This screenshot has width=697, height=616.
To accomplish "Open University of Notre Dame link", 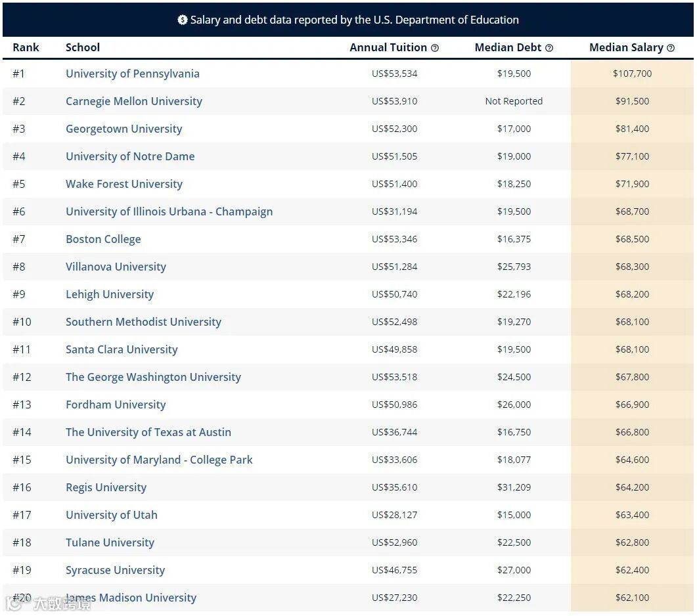I will 130,156.
